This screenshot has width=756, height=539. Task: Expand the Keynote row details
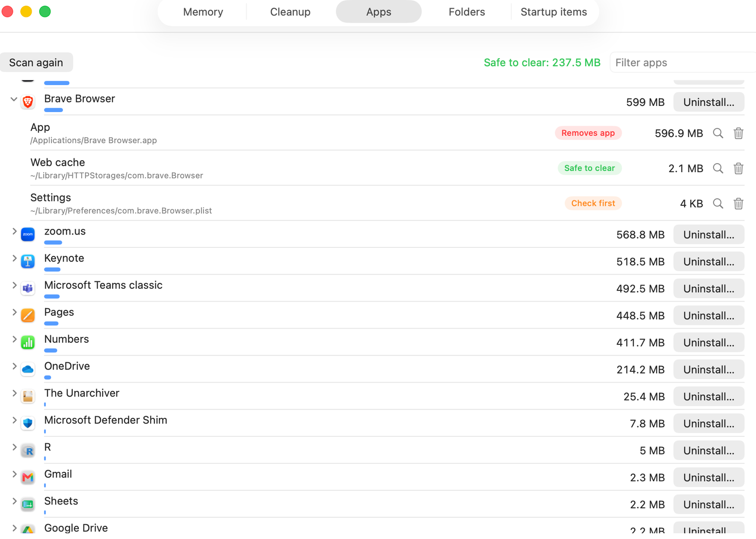point(14,258)
